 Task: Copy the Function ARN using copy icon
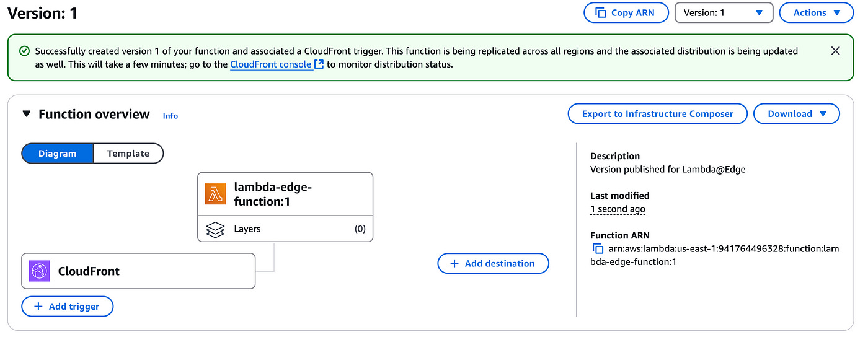[x=598, y=249]
